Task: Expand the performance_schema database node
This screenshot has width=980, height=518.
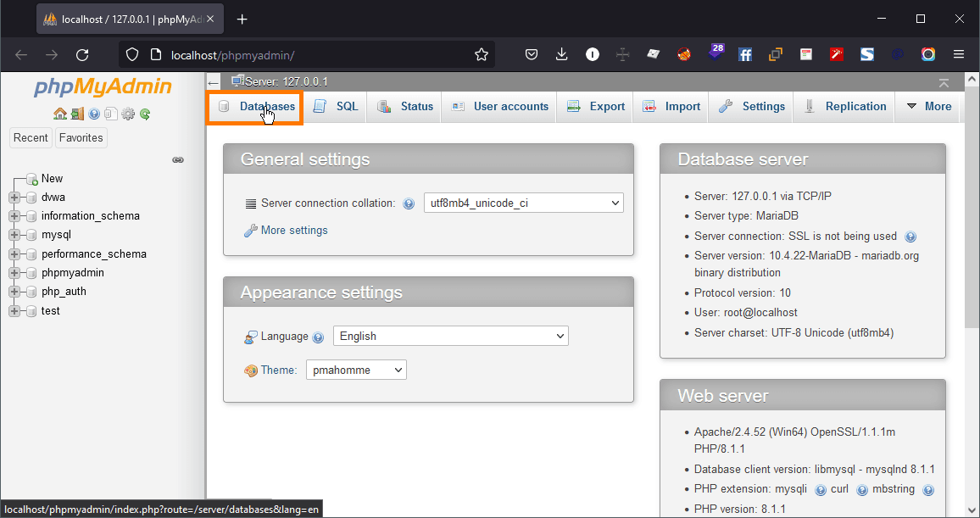Action: [x=14, y=254]
